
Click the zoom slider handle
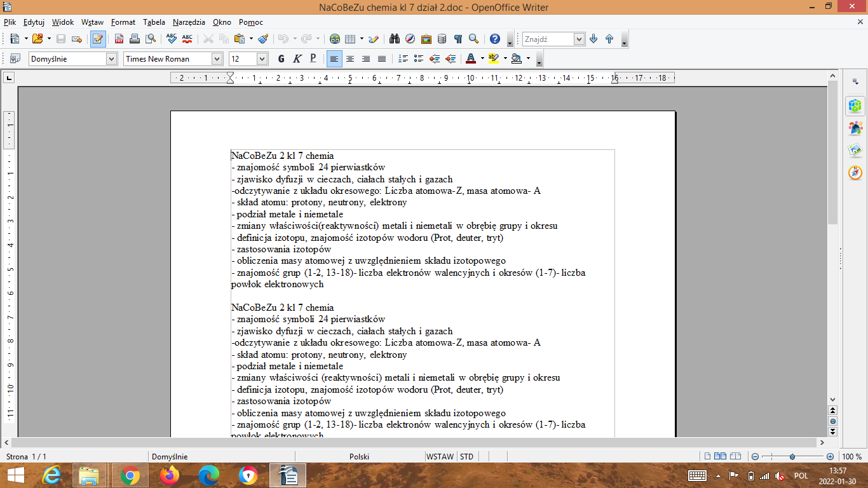tap(792, 456)
